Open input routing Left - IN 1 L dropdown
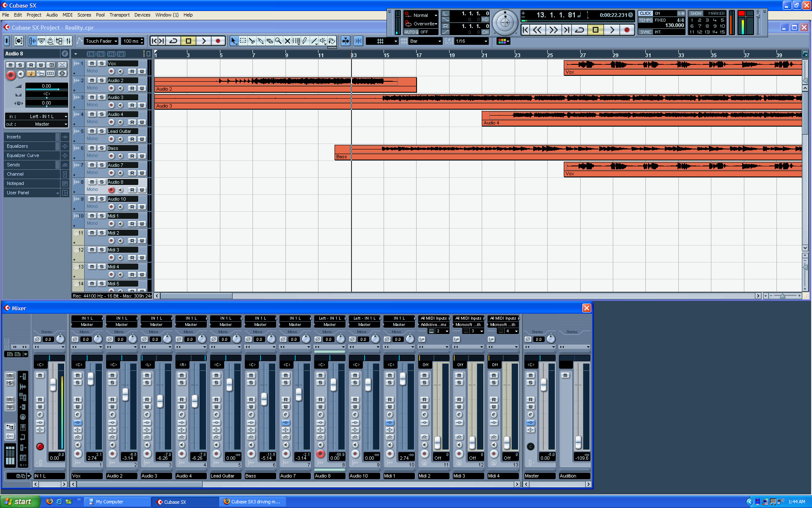This screenshot has height=508, width=812. coord(36,116)
